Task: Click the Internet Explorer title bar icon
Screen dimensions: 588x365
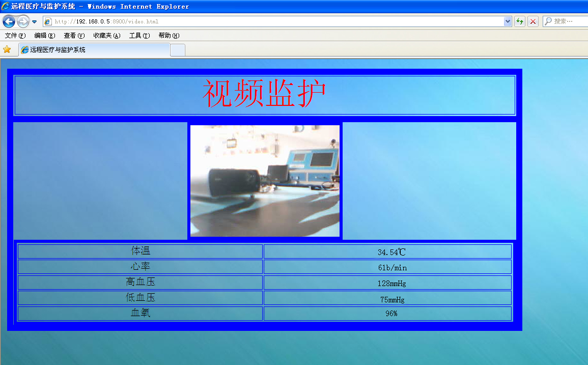Action: [5, 7]
